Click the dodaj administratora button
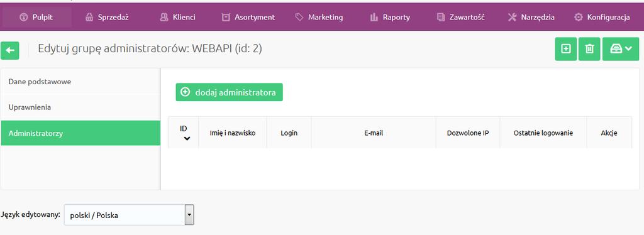644x235 pixels. 229,92
